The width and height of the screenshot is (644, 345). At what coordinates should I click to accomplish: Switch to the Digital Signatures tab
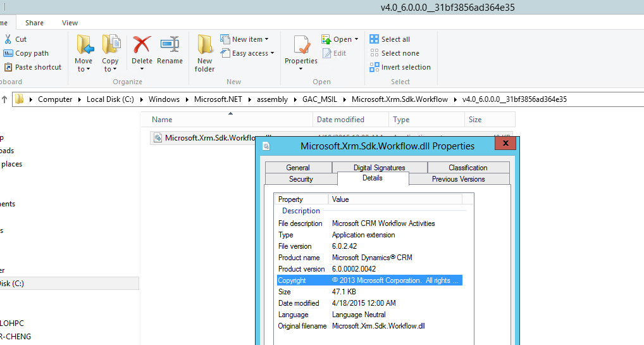point(380,167)
